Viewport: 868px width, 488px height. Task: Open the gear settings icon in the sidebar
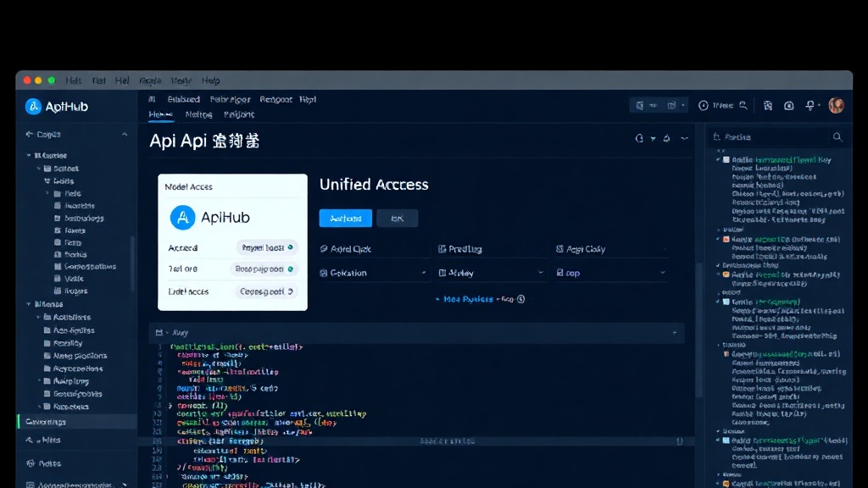pyautogui.click(x=31, y=463)
